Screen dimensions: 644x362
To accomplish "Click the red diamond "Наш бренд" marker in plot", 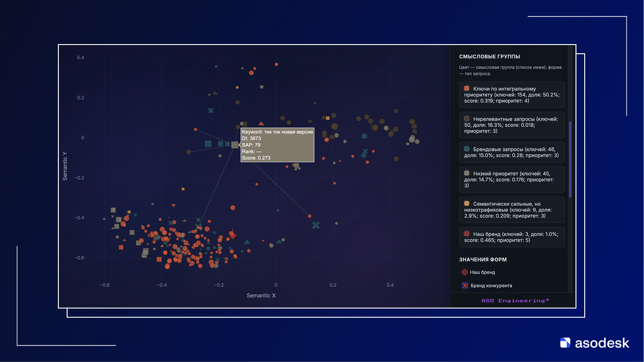I will (233, 236).
